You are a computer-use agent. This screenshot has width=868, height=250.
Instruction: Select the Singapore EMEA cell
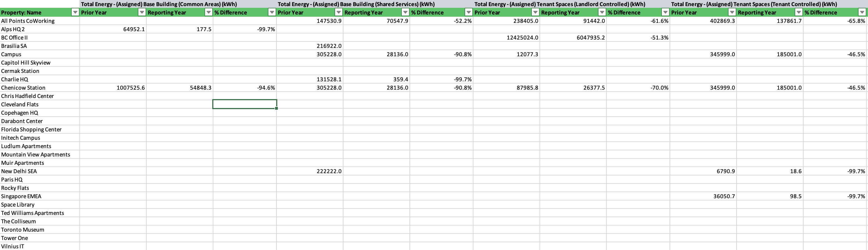pos(40,196)
